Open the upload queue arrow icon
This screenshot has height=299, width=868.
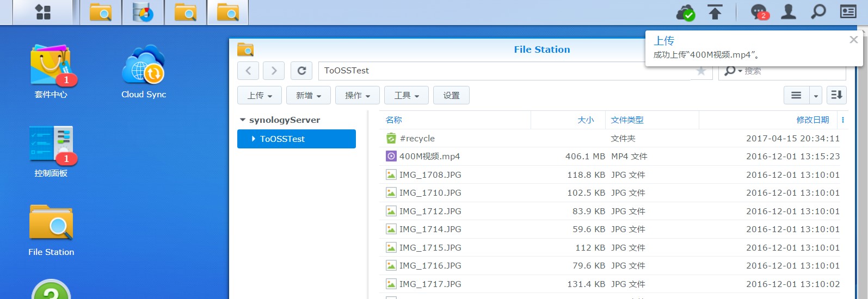click(715, 12)
